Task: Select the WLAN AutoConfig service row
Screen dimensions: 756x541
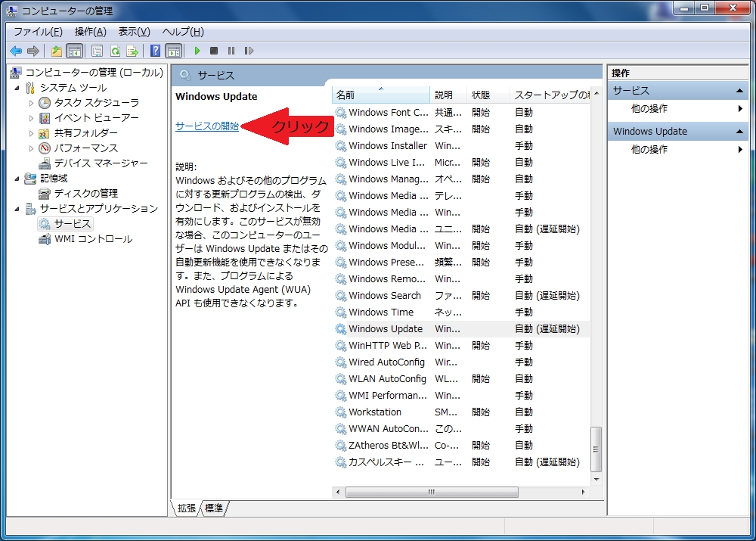Action: coord(461,379)
